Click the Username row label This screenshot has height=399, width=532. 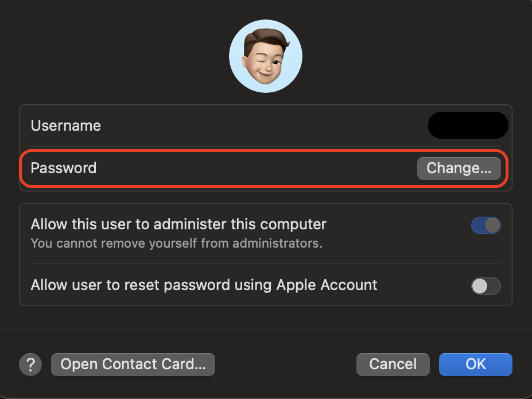tap(65, 125)
